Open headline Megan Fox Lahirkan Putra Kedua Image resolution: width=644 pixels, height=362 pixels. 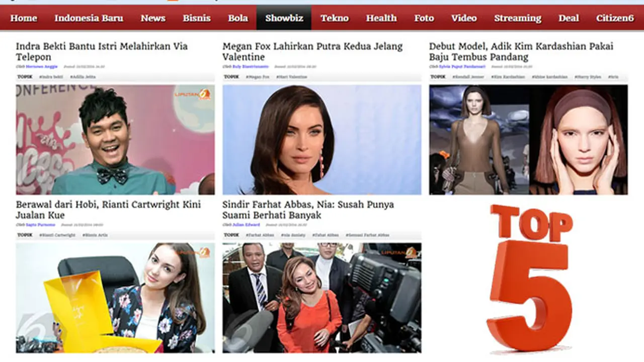[x=312, y=51]
